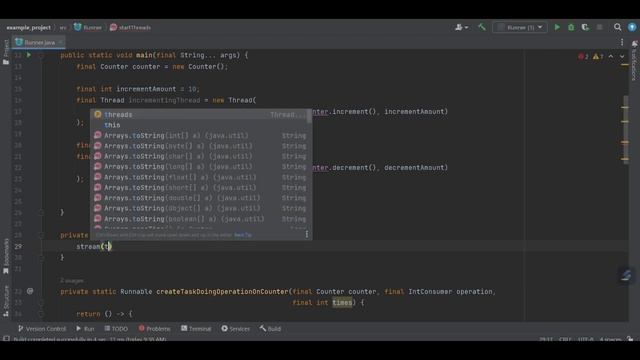Run the Runner configuration with green play button
This screenshot has height=360, width=640.
click(x=557, y=27)
